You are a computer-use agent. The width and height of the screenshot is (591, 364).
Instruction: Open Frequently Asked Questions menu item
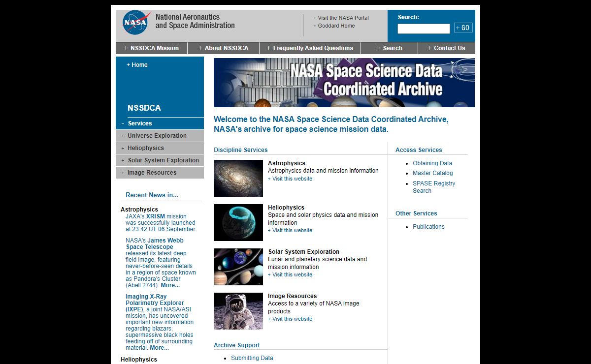(310, 48)
